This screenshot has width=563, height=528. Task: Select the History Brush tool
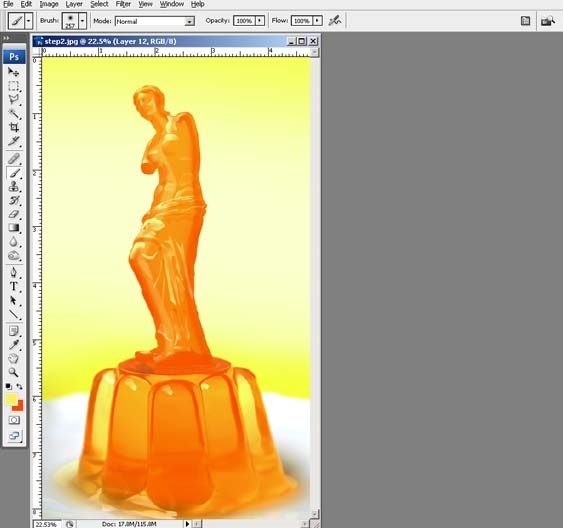[14, 200]
